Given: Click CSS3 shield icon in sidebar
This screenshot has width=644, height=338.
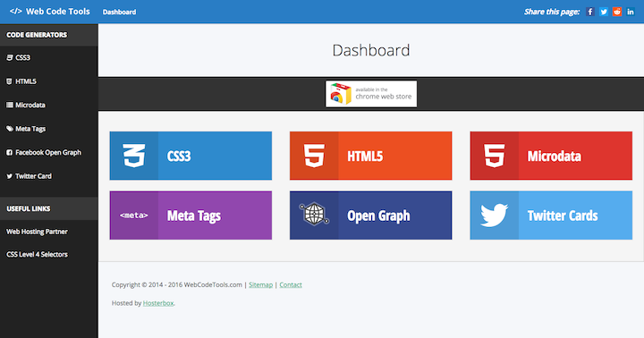Looking at the screenshot, I should click(x=10, y=57).
